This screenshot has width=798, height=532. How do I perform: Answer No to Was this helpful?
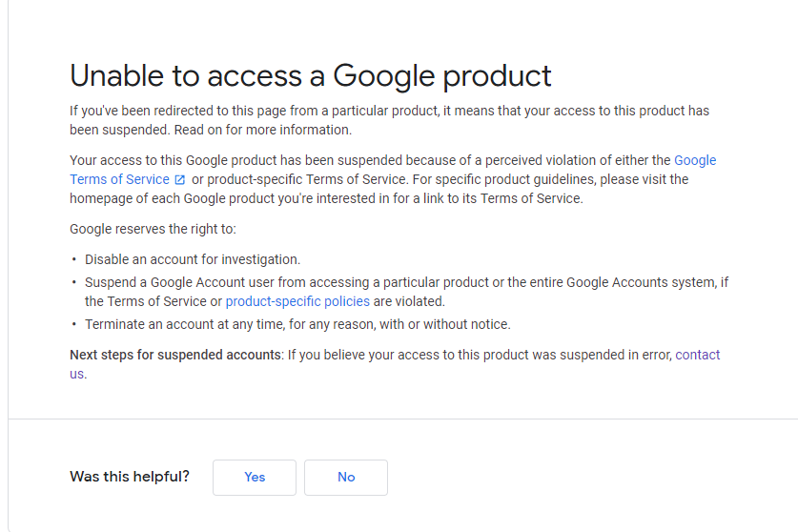[345, 477]
